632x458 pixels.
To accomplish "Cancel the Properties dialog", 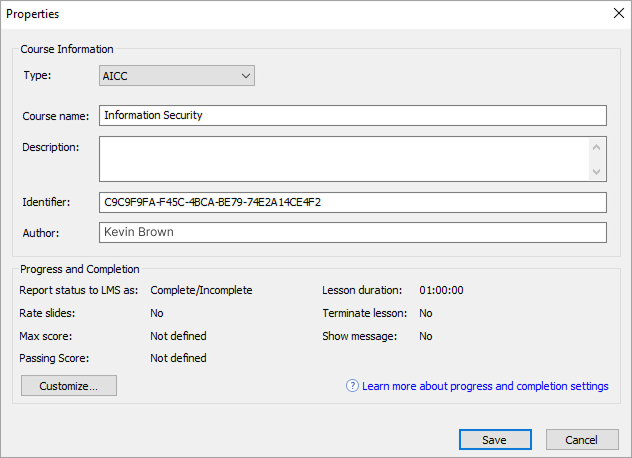I will coord(582,440).
